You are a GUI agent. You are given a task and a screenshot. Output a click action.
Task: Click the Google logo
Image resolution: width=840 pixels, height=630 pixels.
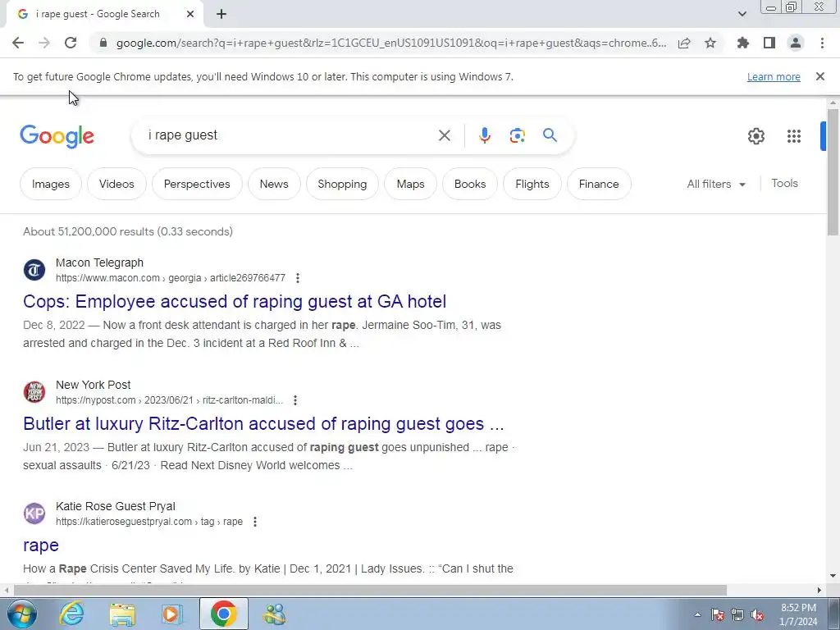(x=57, y=136)
